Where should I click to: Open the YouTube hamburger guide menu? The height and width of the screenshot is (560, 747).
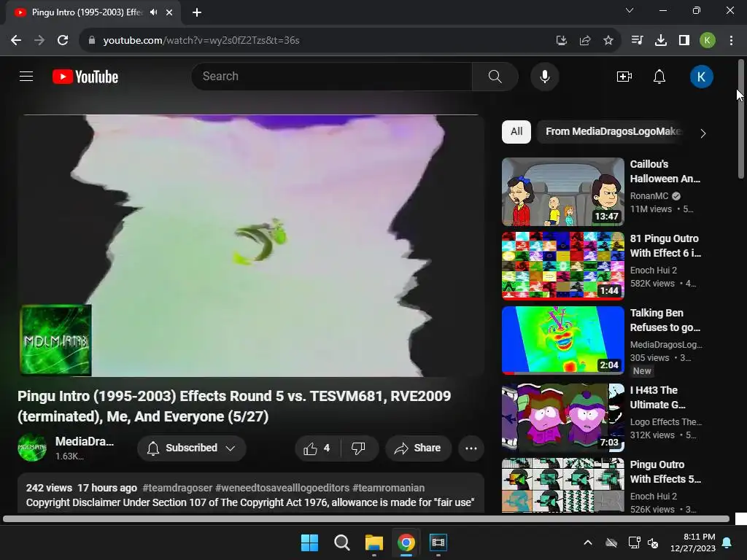coord(26,76)
